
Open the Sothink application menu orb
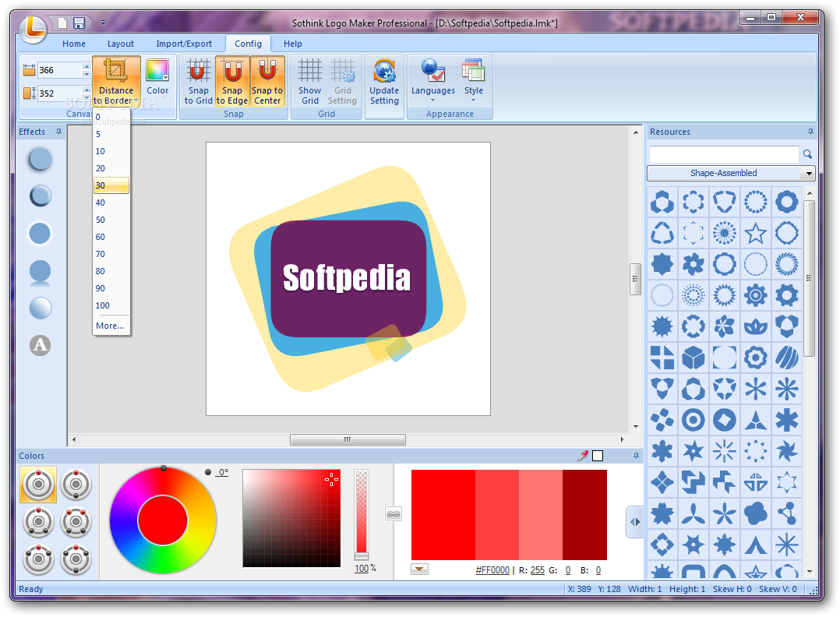[34, 28]
